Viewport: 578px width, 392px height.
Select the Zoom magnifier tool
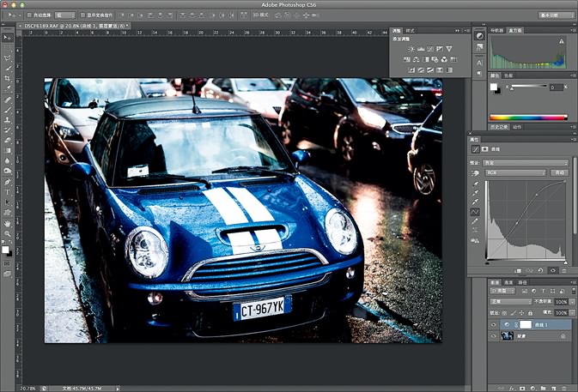point(7,233)
